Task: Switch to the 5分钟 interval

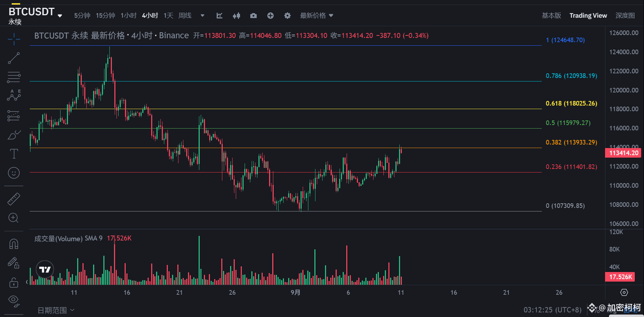Action: pyautogui.click(x=82, y=16)
